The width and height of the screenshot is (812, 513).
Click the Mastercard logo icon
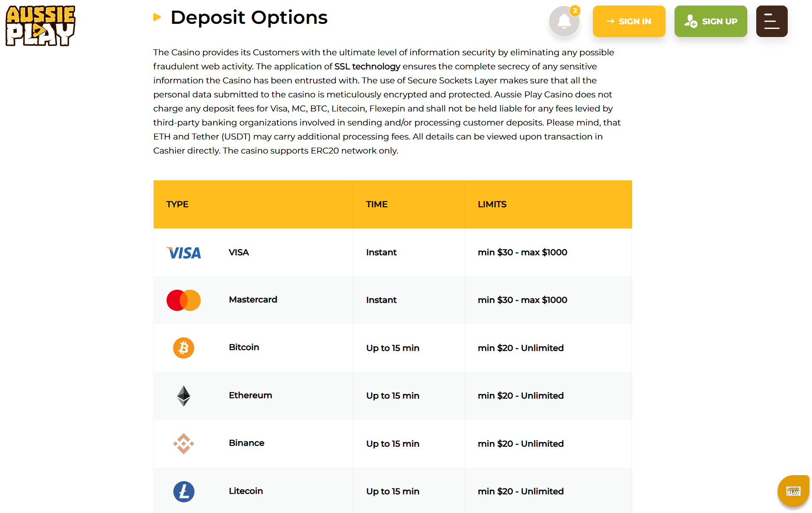point(183,300)
